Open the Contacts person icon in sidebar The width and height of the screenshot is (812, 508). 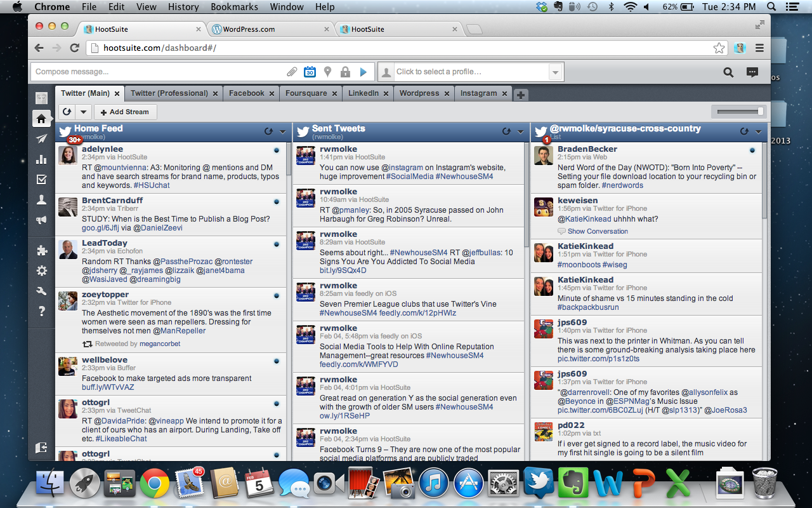pyautogui.click(x=41, y=200)
